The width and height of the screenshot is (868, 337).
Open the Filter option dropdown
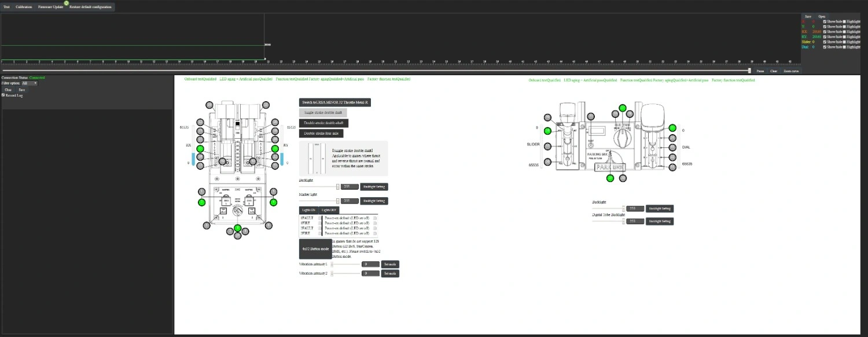pyautogui.click(x=29, y=83)
